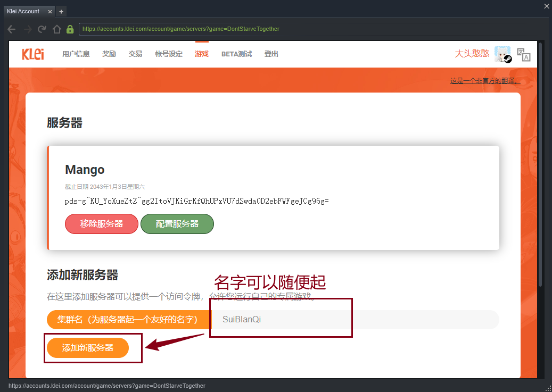
Task: Click the 截止日期 2043年1月3日星期六 text
Action: click(105, 187)
